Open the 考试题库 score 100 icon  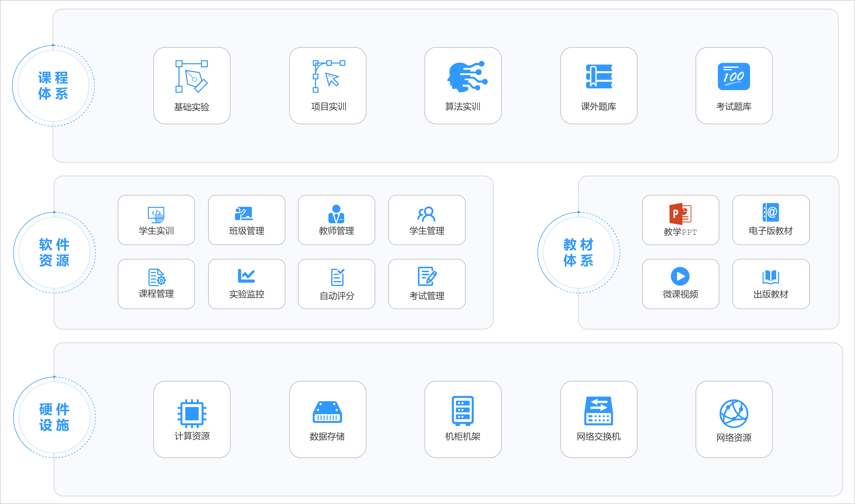click(x=734, y=76)
